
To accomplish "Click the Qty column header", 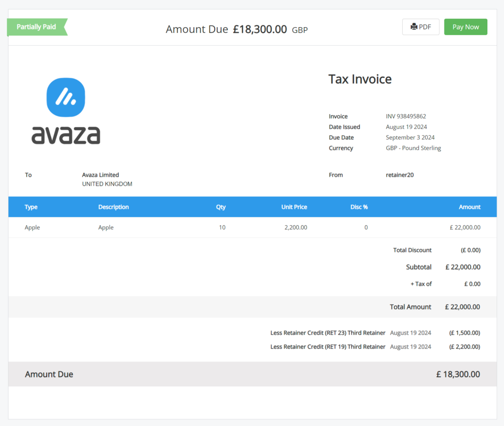I will tap(220, 207).
